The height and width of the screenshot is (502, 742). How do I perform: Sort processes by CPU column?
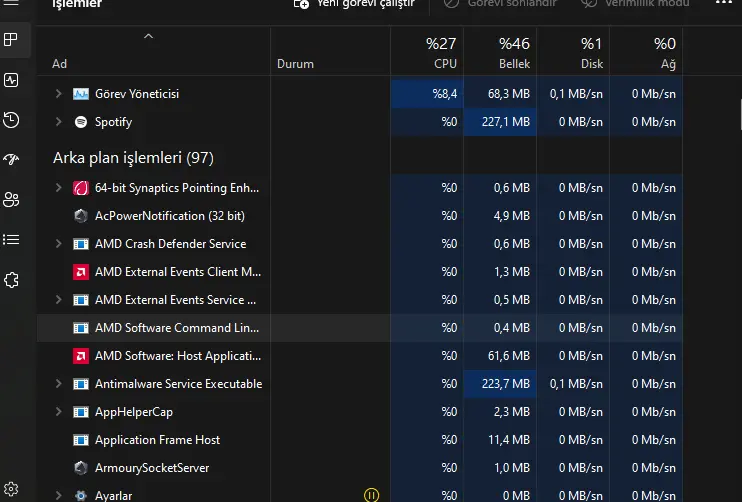(427, 52)
